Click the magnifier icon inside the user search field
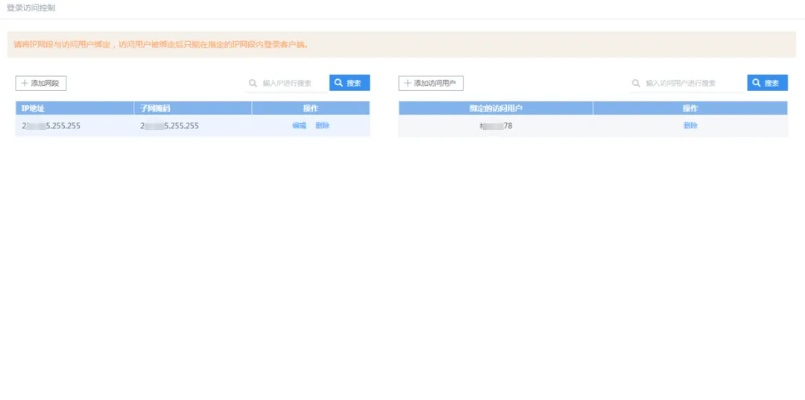Screen dimensions: 805x400 click(x=636, y=83)
